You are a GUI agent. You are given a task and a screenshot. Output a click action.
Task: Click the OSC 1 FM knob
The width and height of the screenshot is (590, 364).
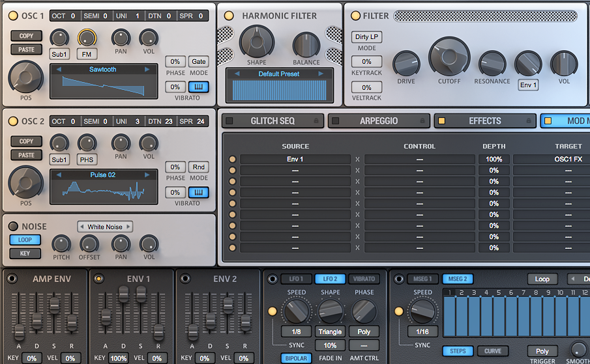87,38
